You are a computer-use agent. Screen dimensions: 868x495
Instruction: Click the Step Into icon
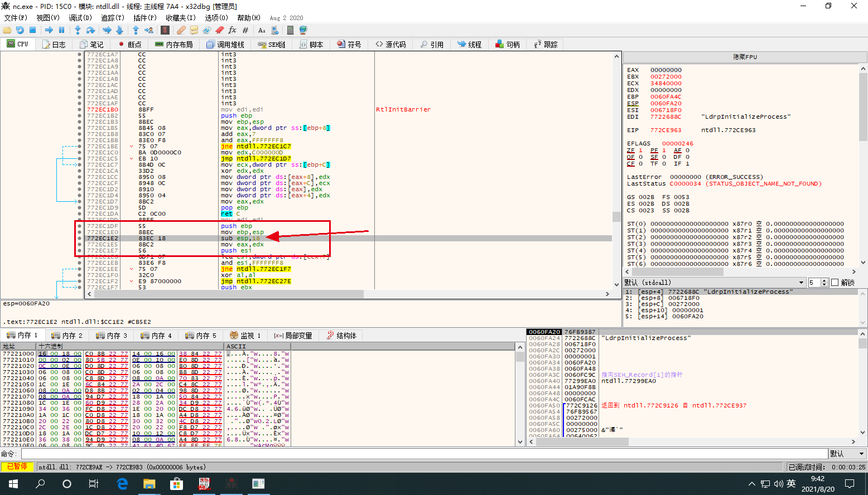78,30
